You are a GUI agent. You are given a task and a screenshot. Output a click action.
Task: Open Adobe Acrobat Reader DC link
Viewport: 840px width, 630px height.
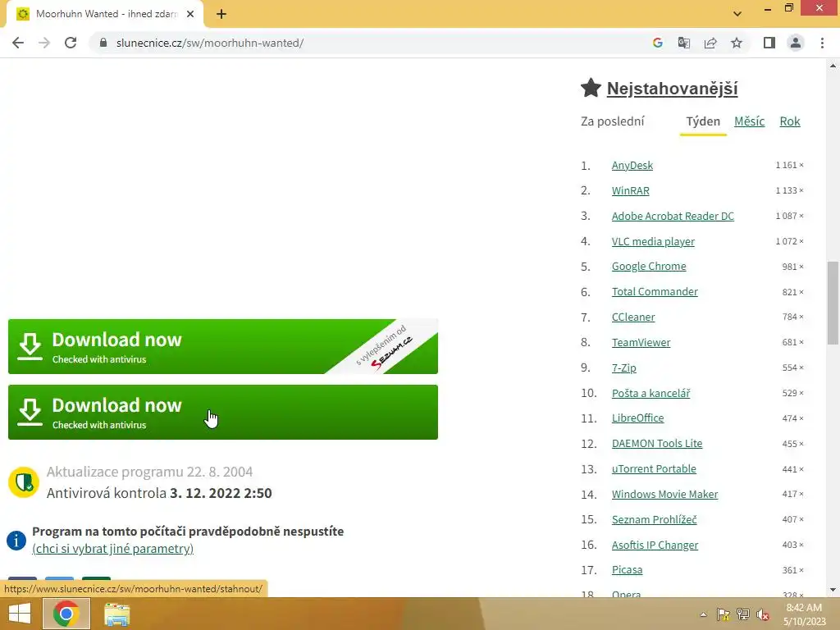click(673, 216)
